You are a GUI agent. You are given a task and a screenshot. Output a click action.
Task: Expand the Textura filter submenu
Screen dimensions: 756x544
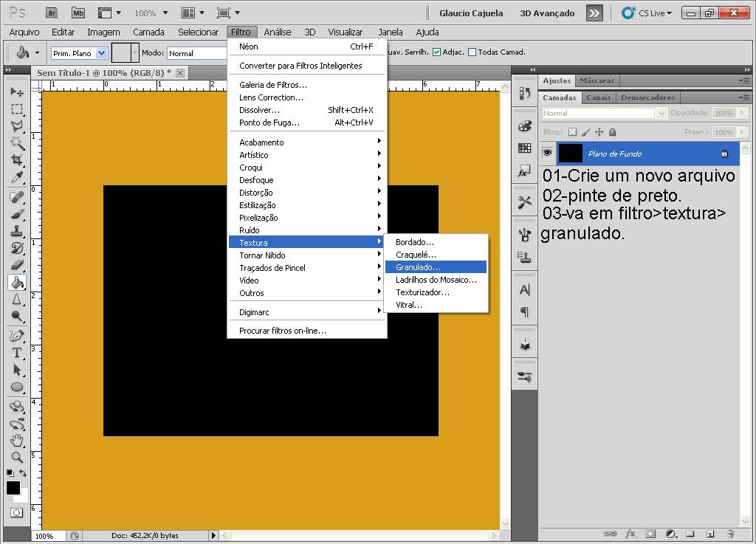pos(254,242)
